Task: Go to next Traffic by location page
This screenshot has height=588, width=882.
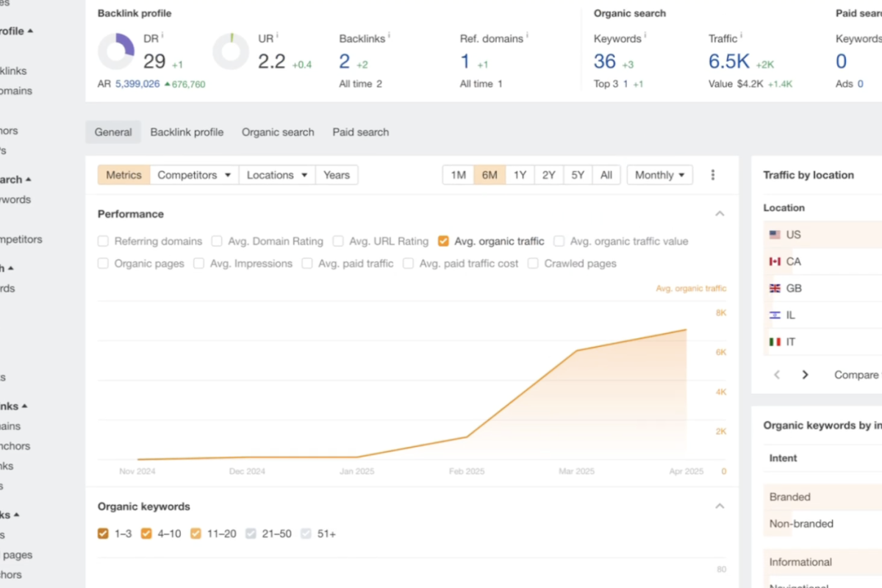Action: click(x=805, y=375)
